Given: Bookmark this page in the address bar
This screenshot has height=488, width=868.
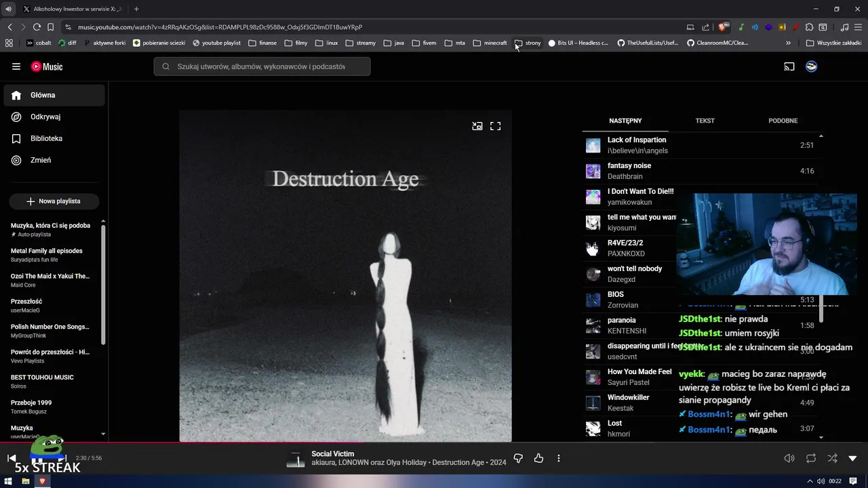Looking at the screenshot, I should (x=50, y=27).
